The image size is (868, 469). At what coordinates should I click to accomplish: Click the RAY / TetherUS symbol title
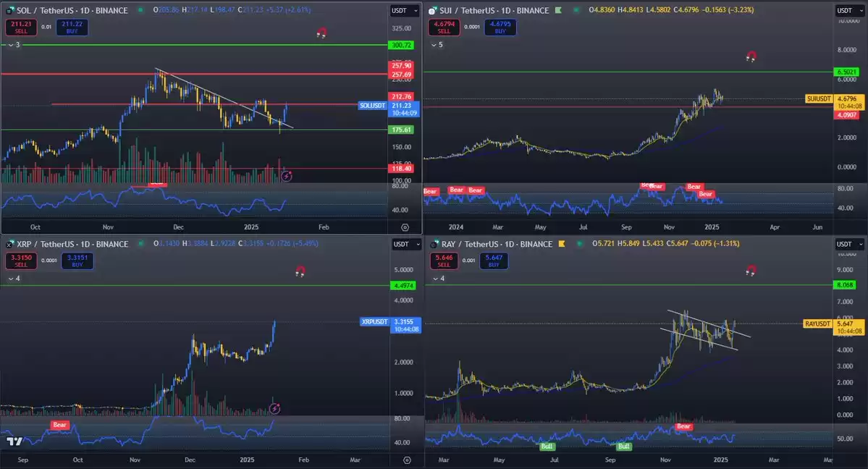pos(497,244)
